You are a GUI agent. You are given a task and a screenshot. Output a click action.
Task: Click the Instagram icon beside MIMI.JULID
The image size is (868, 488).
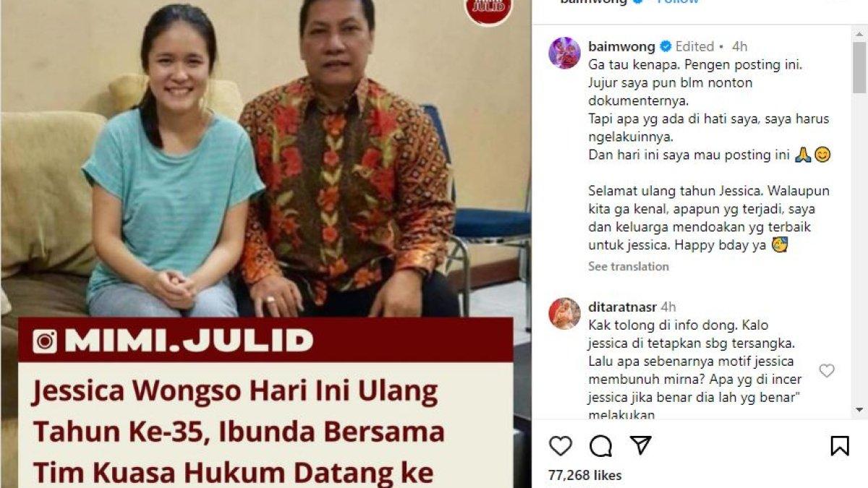[x=45, y=341]
